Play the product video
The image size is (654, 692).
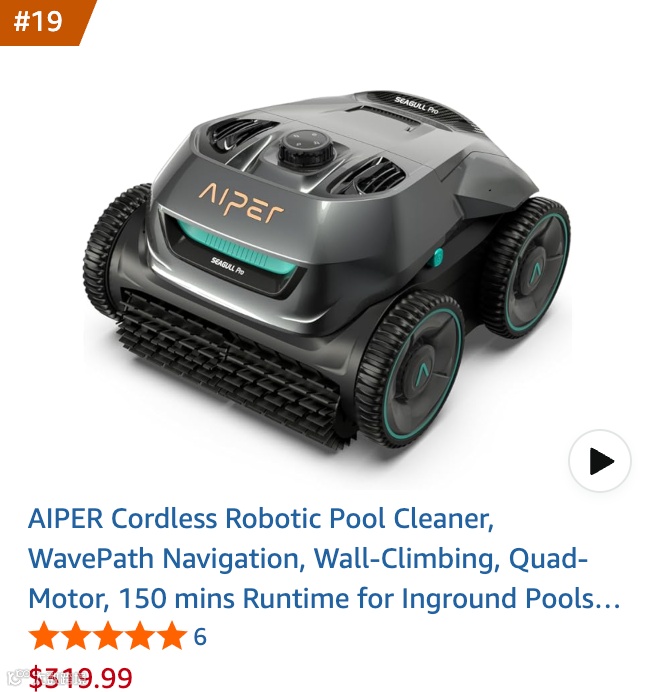pyautogui.click(x=600, y=461)
